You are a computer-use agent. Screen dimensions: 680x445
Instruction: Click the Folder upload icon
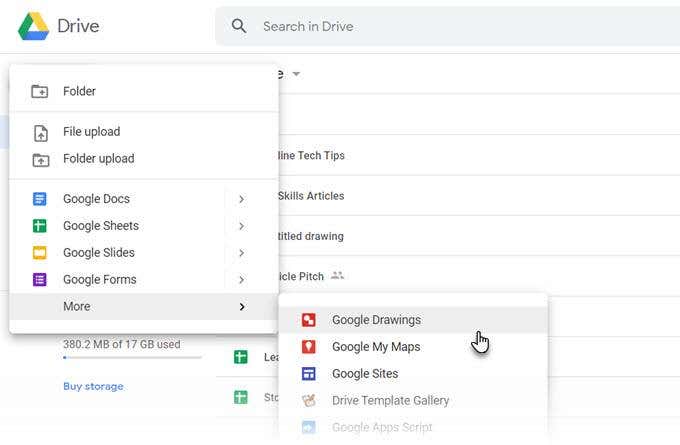41,160
